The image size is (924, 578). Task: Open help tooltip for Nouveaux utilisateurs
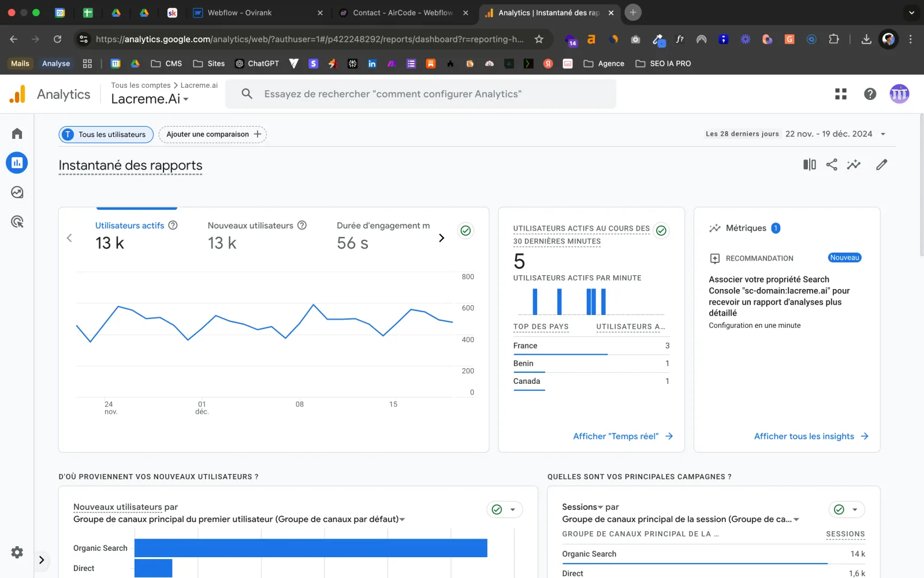[x=302, y=225]
